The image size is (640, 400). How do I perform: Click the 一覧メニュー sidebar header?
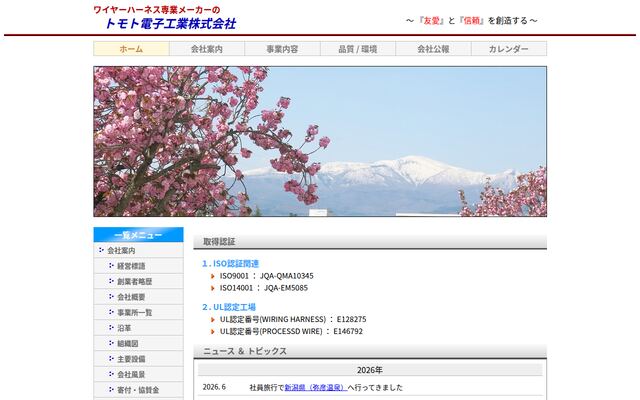pyautogui.click(x=138, y=235)
